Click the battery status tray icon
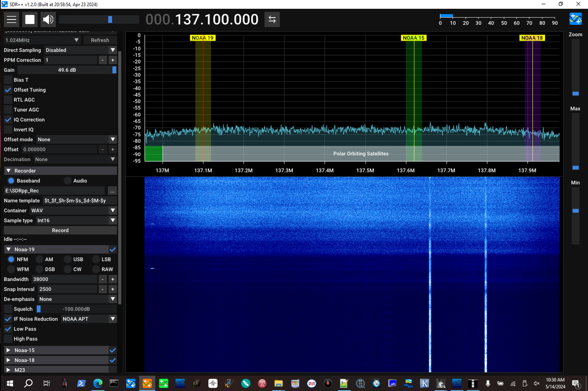This screenshot has width=588, height=391. pos(500,384)
